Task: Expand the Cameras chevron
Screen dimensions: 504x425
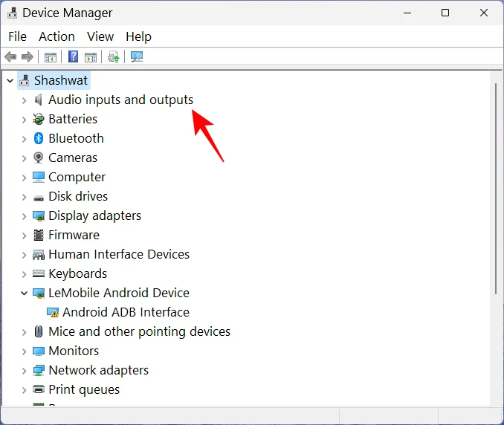Action: [24, 158]
